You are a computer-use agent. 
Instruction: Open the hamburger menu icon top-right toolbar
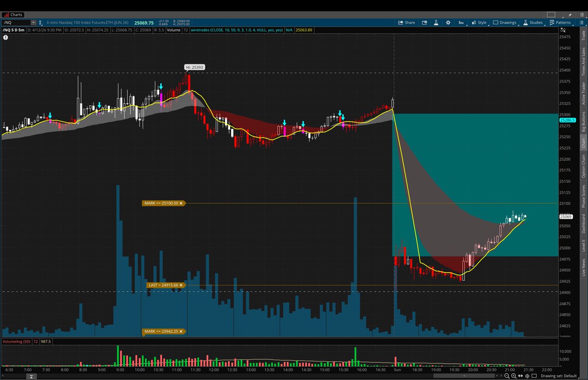(x=582, y=23)
